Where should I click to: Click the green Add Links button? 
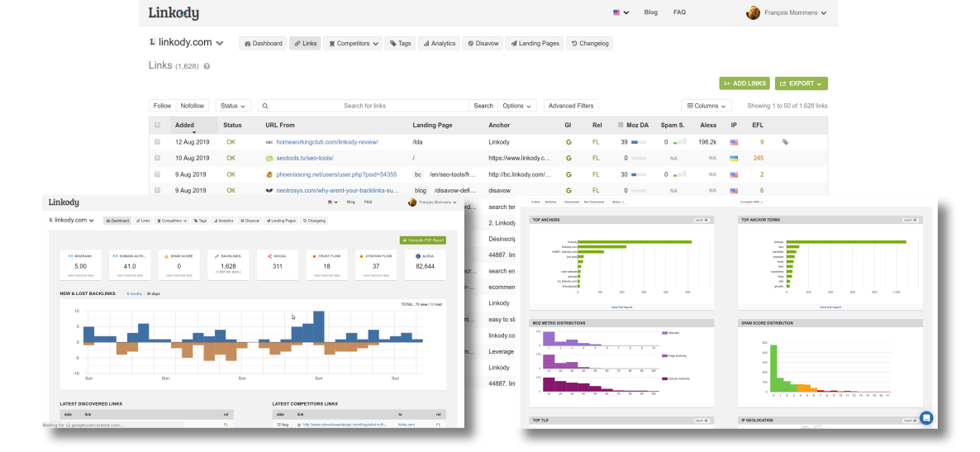pyautogui.click(x=745, y=83)
